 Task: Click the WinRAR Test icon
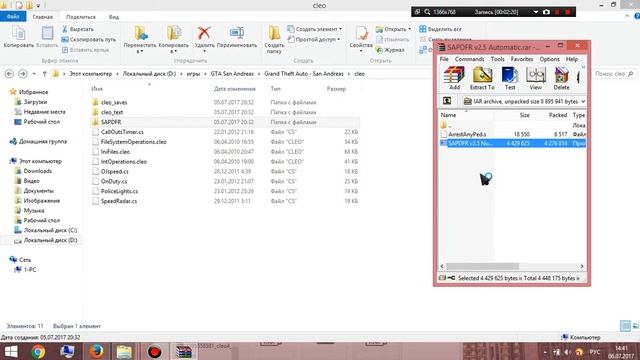(x=510, y=76)
